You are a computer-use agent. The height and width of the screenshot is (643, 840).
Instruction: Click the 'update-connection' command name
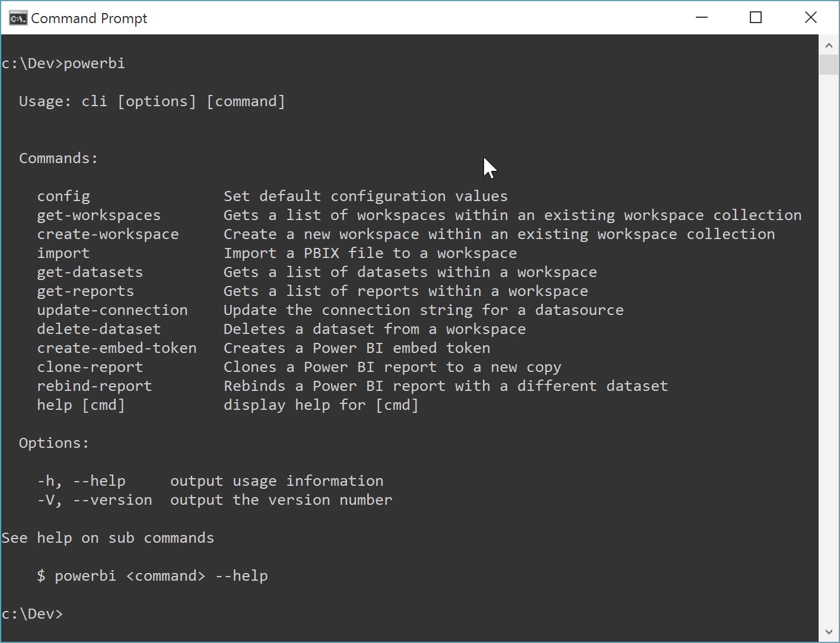pos(113,310)
